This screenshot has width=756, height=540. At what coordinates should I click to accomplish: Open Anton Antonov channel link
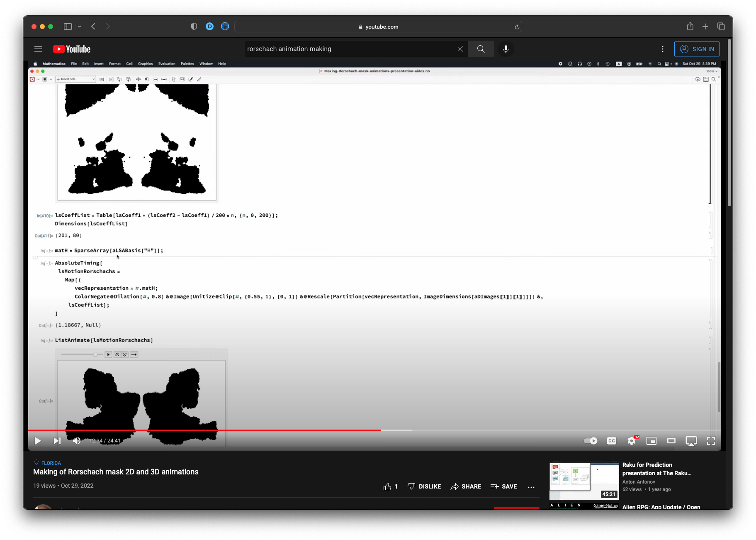(639, 482)
